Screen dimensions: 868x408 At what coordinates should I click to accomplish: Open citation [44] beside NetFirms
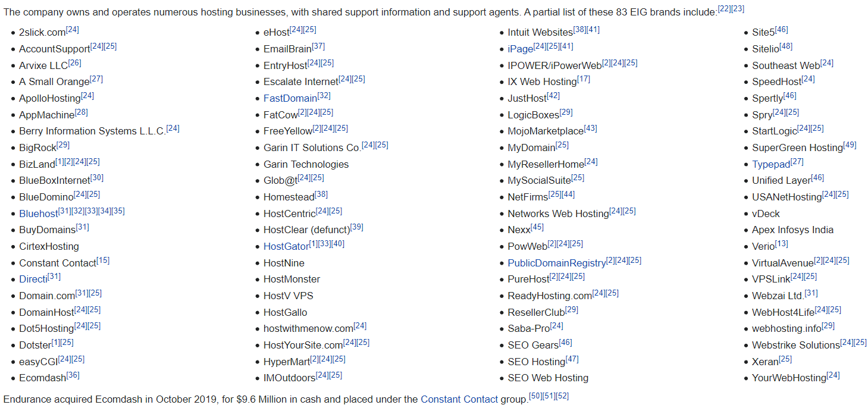point(568,194)
